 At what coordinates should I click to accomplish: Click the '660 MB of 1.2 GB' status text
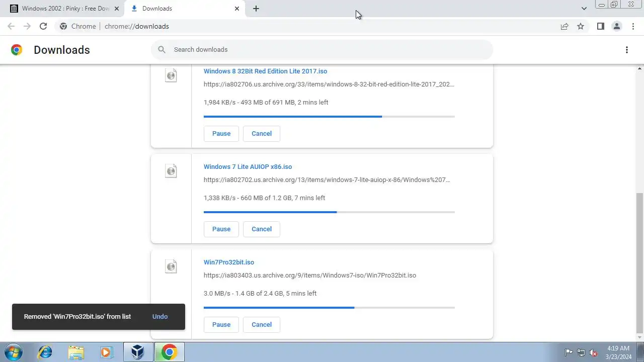click(x=265, y=198)
